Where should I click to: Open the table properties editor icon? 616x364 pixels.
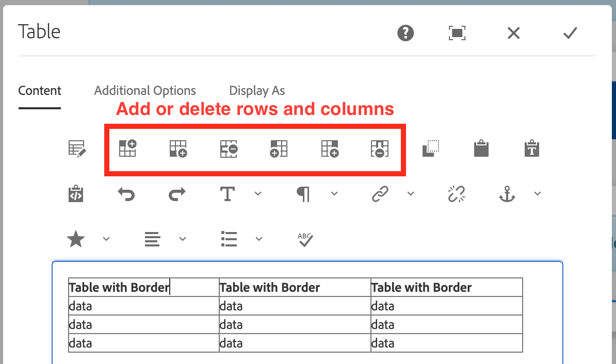click(x=77, y=149)
